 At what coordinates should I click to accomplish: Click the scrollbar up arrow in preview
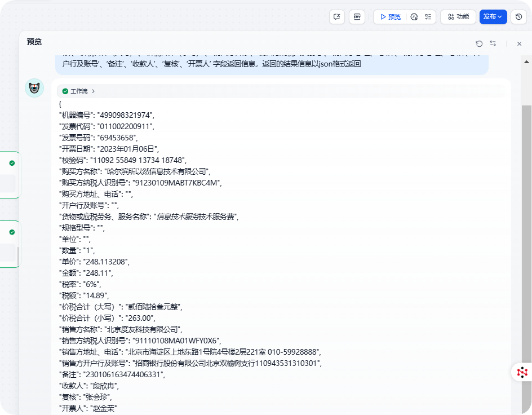(x=526, y=62)
